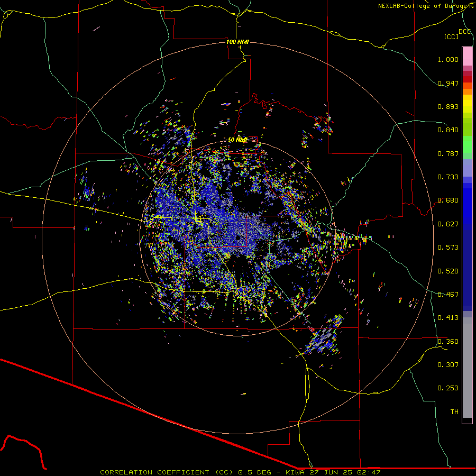Click the [CC] color scale label
Screen dimensions: 476x476
[452, 36]
